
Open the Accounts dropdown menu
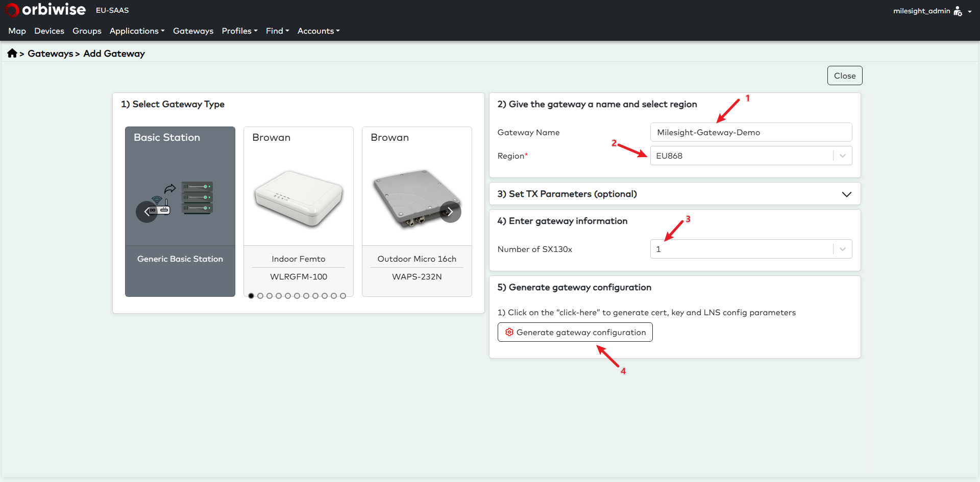tap(318, 31)
